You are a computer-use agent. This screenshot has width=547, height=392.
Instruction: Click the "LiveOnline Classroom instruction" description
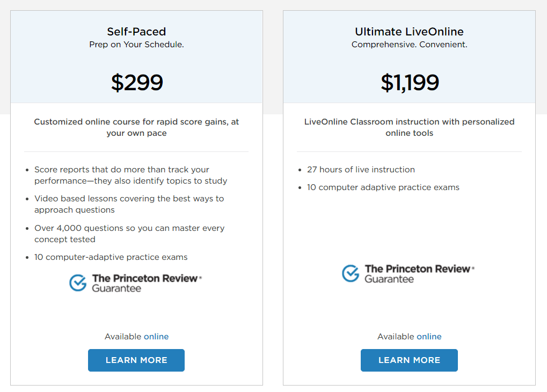click(409, 127)
